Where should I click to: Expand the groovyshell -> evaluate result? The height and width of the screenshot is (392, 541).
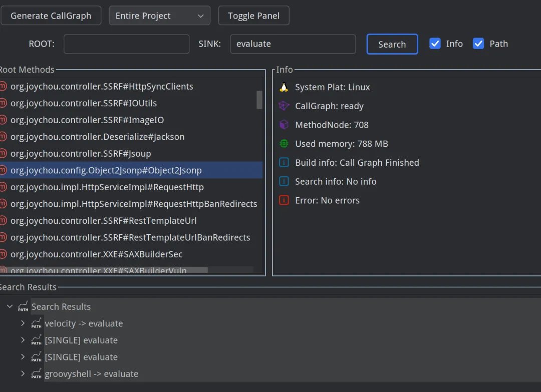pyautogui.click(x=23, y=373)
